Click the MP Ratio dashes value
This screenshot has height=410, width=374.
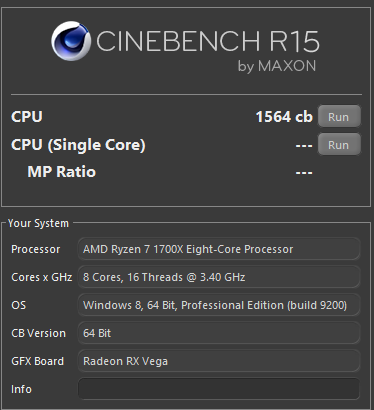(x=304, y=173)
